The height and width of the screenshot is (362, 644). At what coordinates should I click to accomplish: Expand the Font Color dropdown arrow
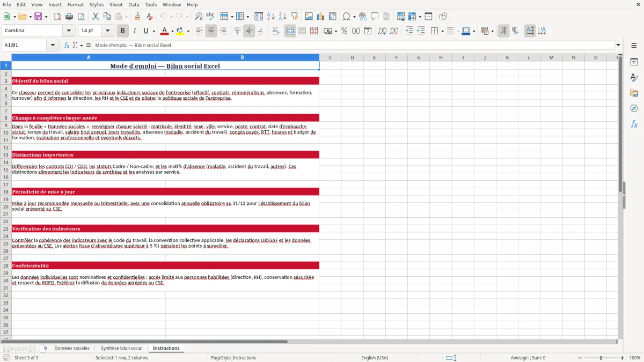tap(172, 31)
